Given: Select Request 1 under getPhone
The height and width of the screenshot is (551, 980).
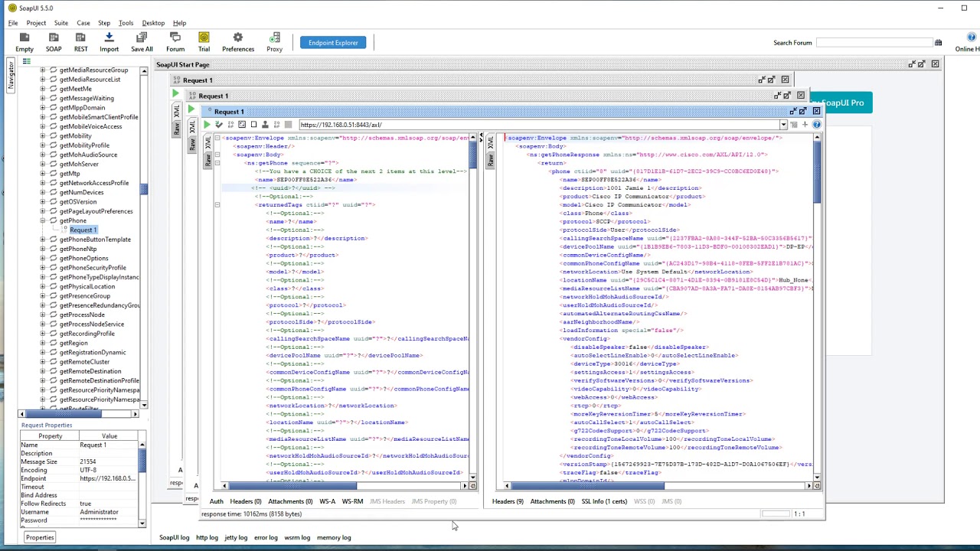Looking at the screenshot, I should point(83,230).
